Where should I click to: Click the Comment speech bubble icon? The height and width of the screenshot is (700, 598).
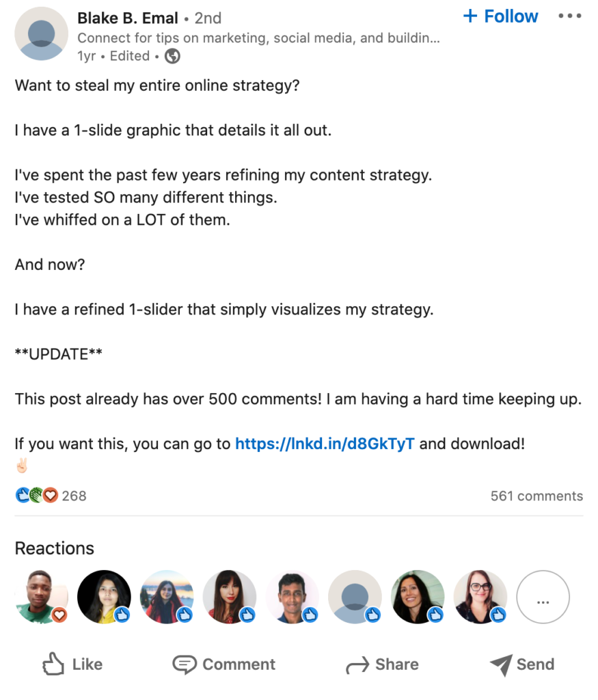click(x=184, y=664)
